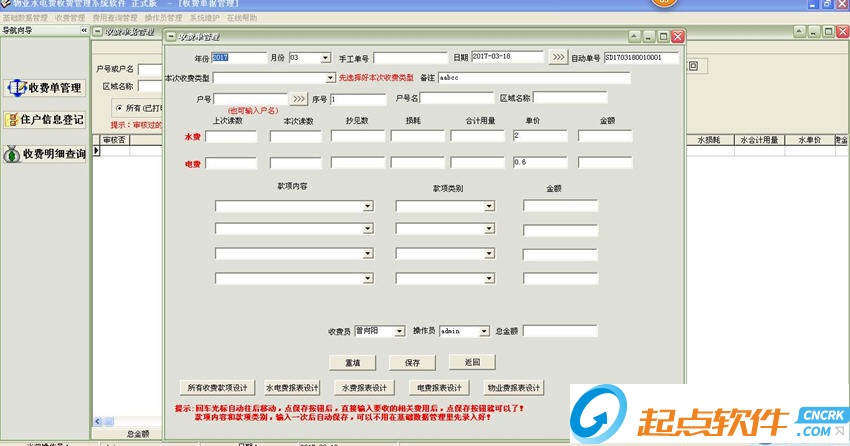Screen dimensions: 850x446
Task: Click the 电费 单价 field showing 0.6
Action: [x=540, y=162]
